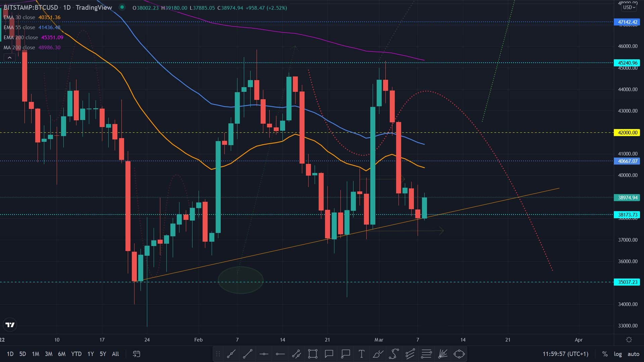Select the horizontal line tool
This screenshot has width=644, height=362.
264,354
